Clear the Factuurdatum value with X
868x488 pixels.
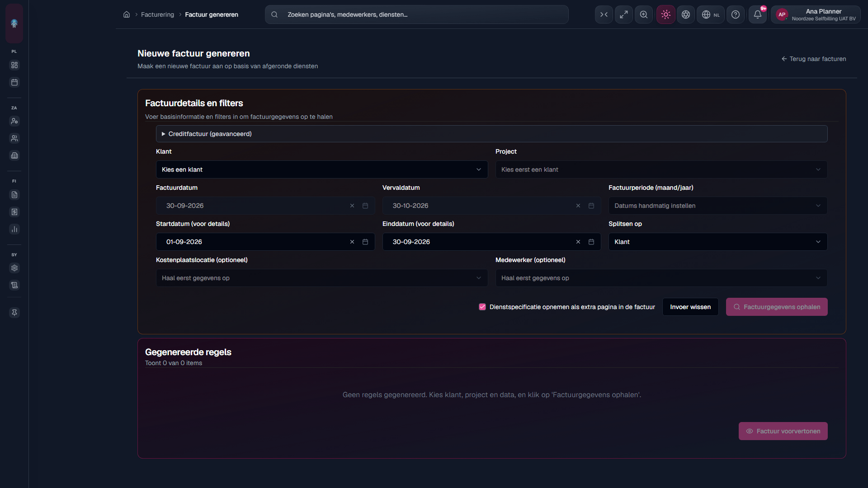[x=352, y=206]
